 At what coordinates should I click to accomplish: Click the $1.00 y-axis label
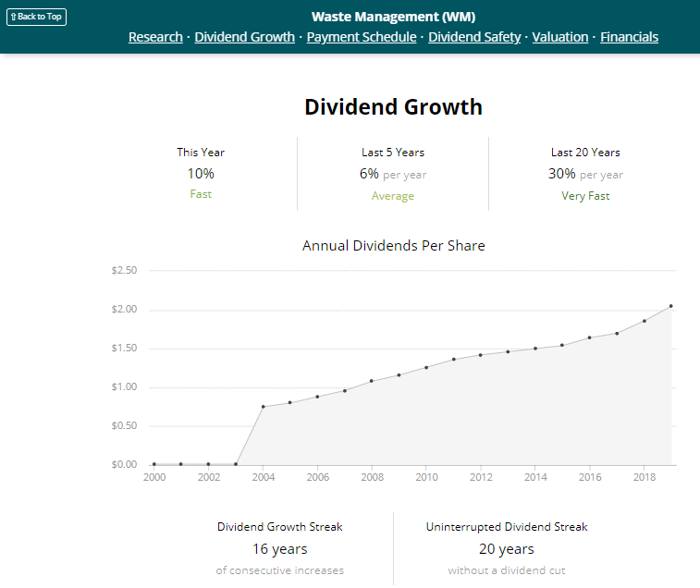[124, 386]
